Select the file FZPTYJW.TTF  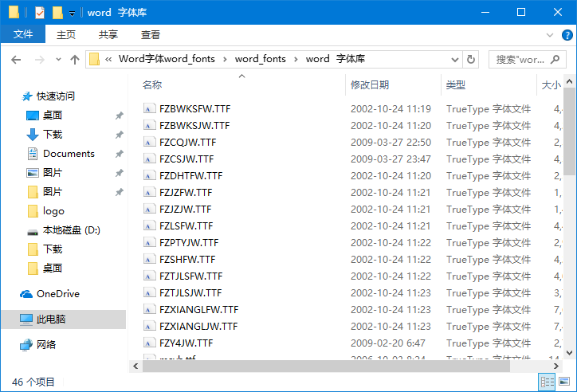[x=189, y=243]
